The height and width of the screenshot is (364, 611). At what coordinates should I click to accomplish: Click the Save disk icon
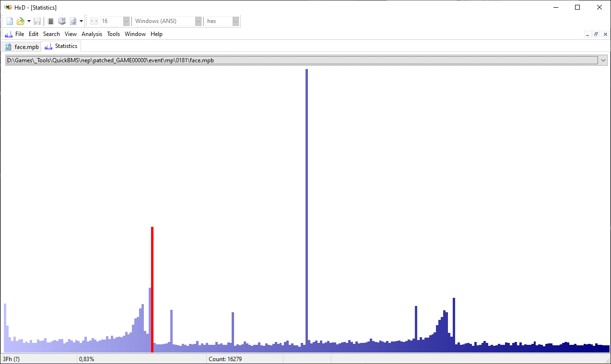(37, 21)
